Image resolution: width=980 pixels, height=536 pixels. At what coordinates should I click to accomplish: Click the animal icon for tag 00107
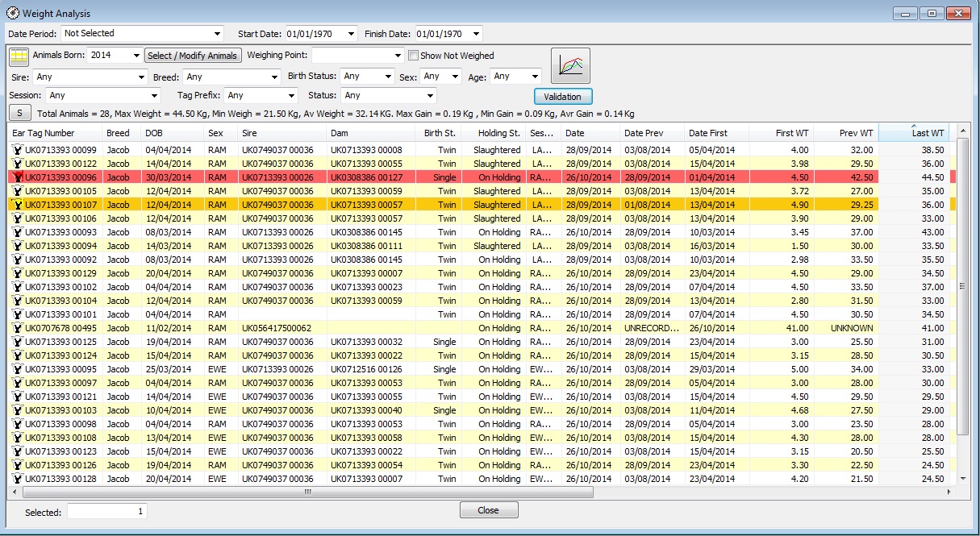tap(16, 205)
